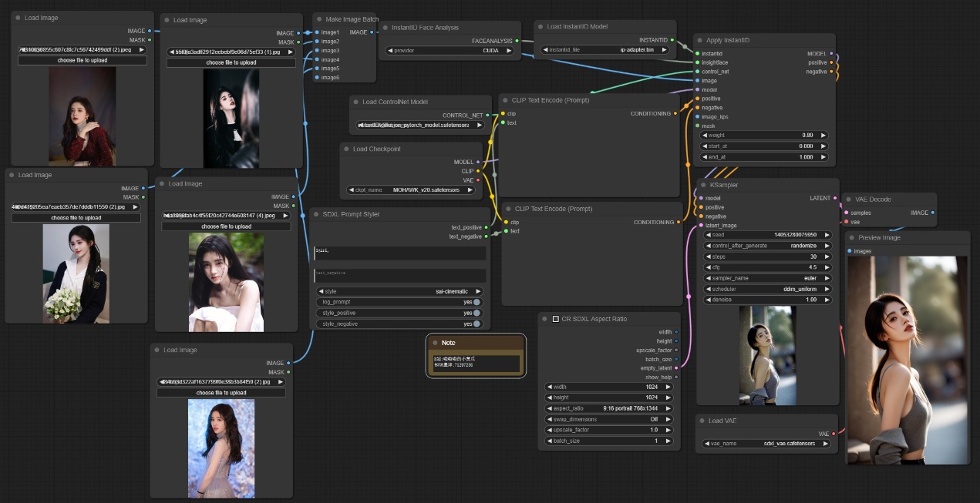Viewport: 980px width, 503px height.
Task: Toggle the log_prompt switch
Action: (x=477, y=302)
